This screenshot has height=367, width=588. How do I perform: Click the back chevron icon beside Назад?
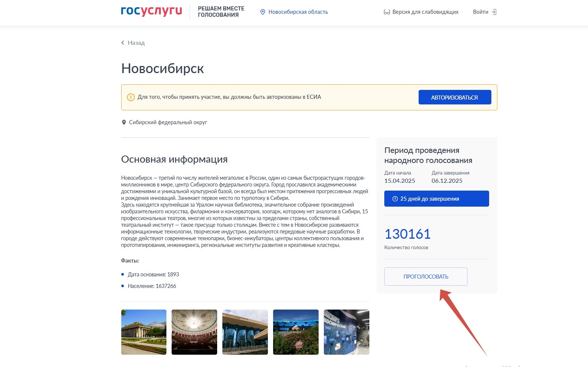coord(123,43)
